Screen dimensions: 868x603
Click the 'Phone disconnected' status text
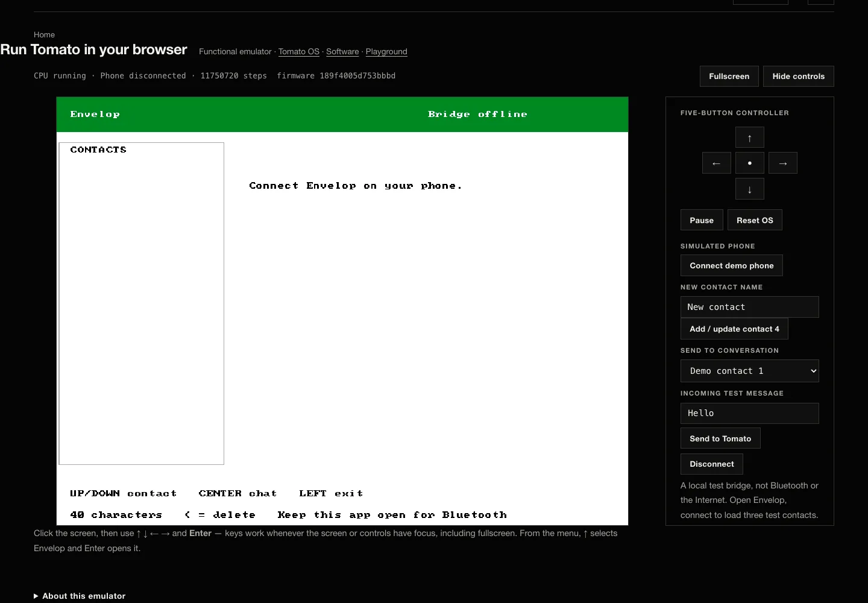click(x=143, y=76)
